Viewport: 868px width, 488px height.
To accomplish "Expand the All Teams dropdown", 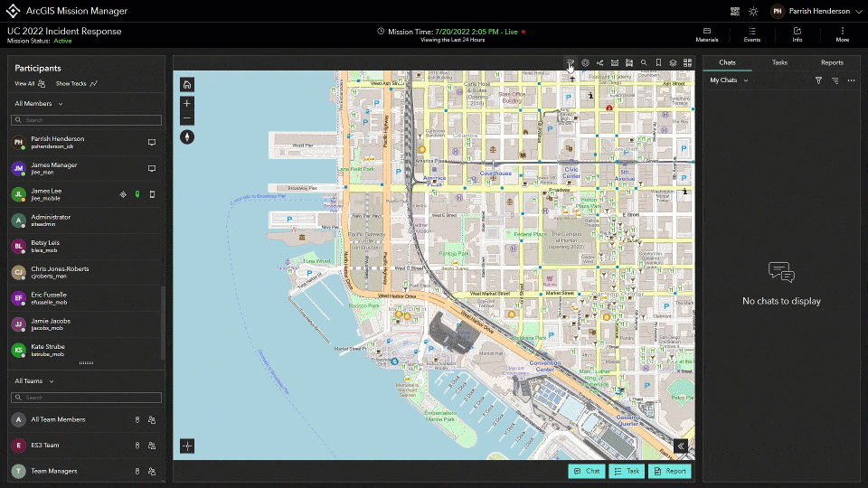I will click(x=34, y=381).
